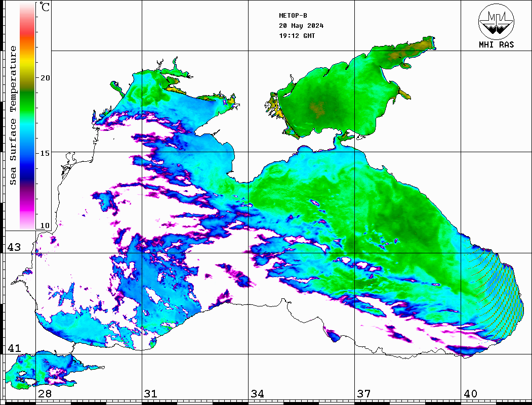Click the °C unit label
The width and height of the screenshot is (532, 405).
(45, 7)
